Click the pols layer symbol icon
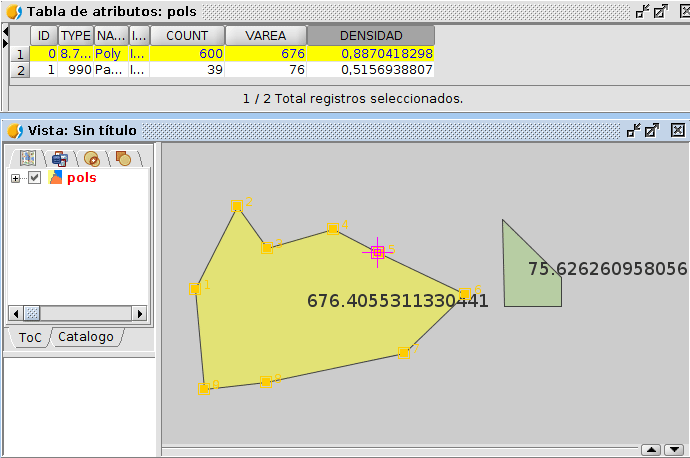The height and width of the screenshot is (458, 690). [55, 177]
